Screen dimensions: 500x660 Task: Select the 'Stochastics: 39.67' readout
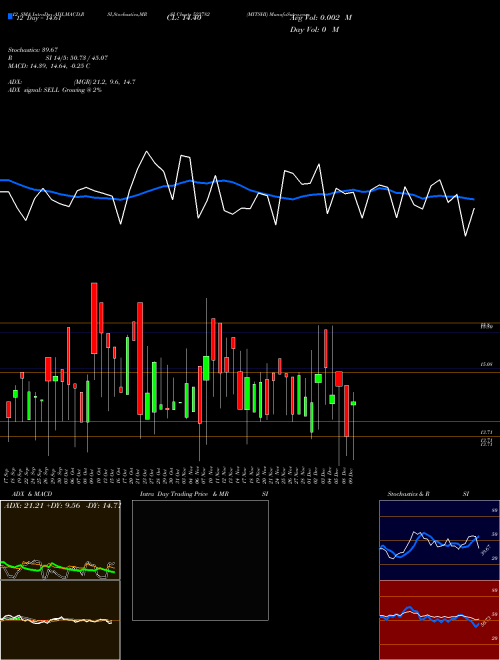[33, 50]
